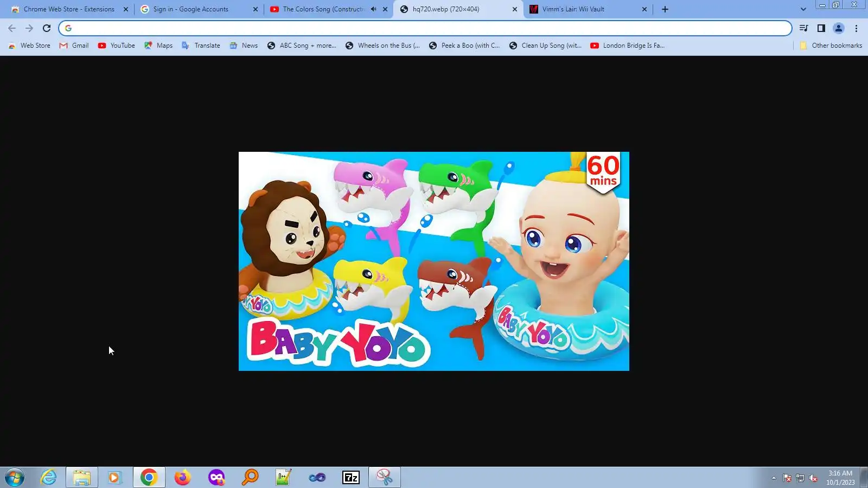The image size is (868, 488).
Task: Open the Wheels on the Bus bookmark
Action: click(383, 46)
